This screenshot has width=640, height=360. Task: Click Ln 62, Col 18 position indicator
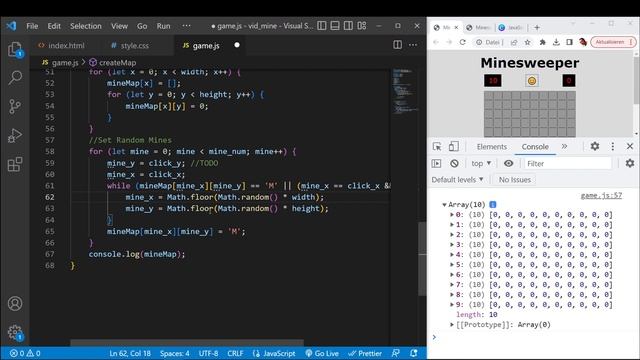click(x=130, y=353)
